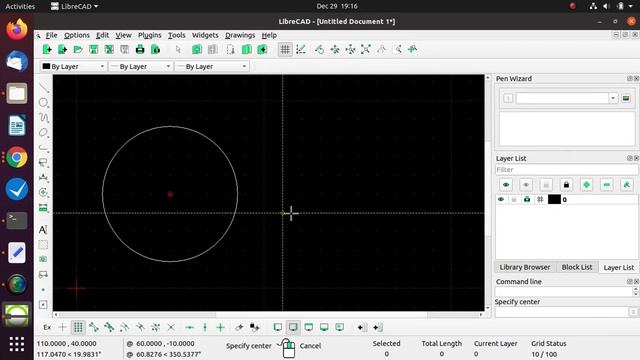Show all layers button in Layer List

coord(506,185)
